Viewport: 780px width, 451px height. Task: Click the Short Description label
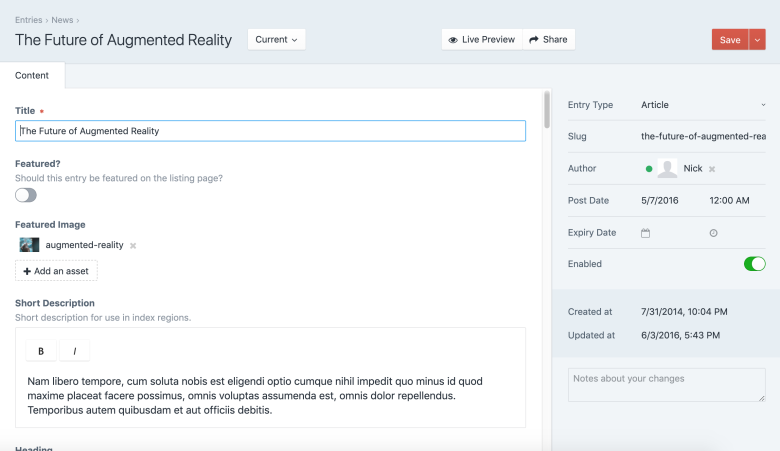(55, 303)
